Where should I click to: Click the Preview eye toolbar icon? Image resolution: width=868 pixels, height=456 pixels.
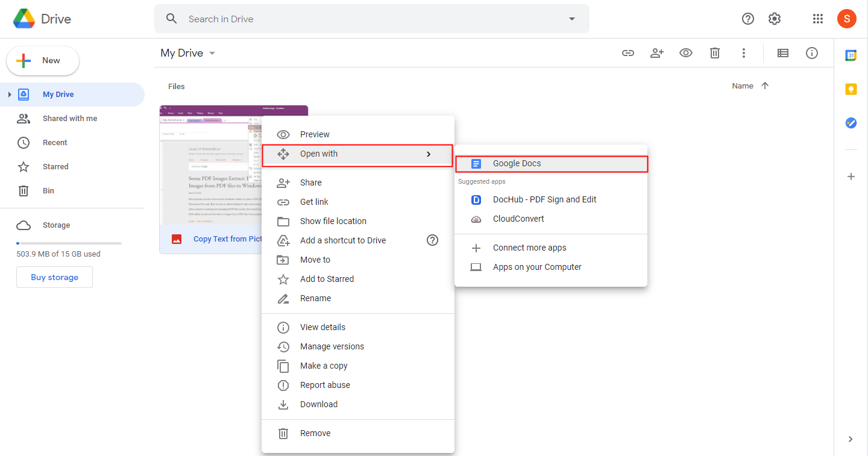point(686,53)
